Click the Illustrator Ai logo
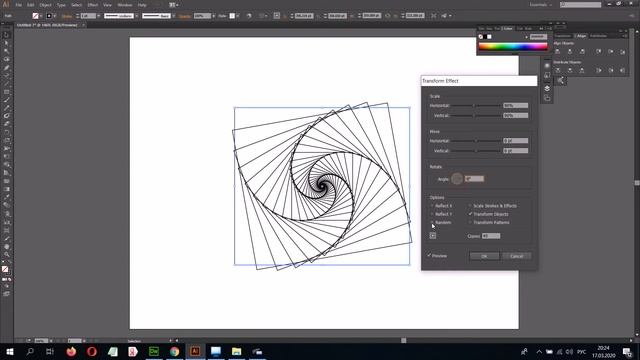 tap(6, 5)
